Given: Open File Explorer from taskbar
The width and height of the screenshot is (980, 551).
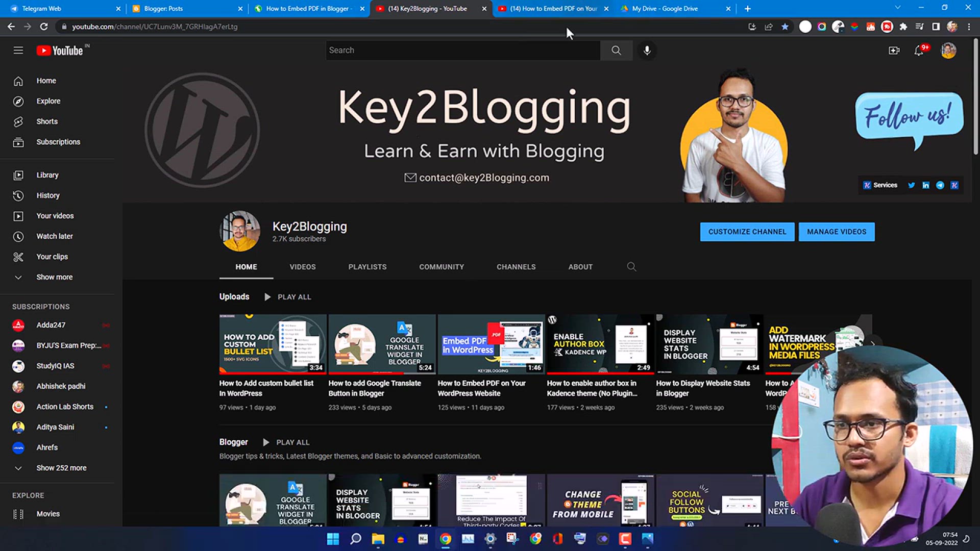Looking at the screenshot, I should (378, 539).
